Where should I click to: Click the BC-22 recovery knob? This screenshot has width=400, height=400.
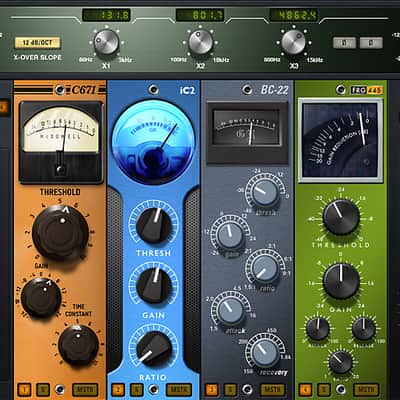point(265,353)
